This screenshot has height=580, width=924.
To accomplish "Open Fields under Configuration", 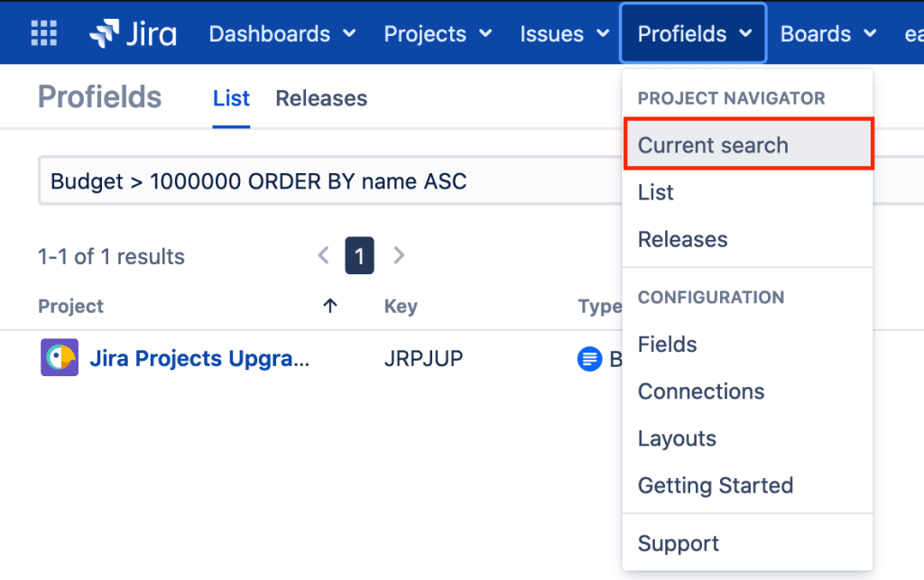I will [x=667, y=344].
